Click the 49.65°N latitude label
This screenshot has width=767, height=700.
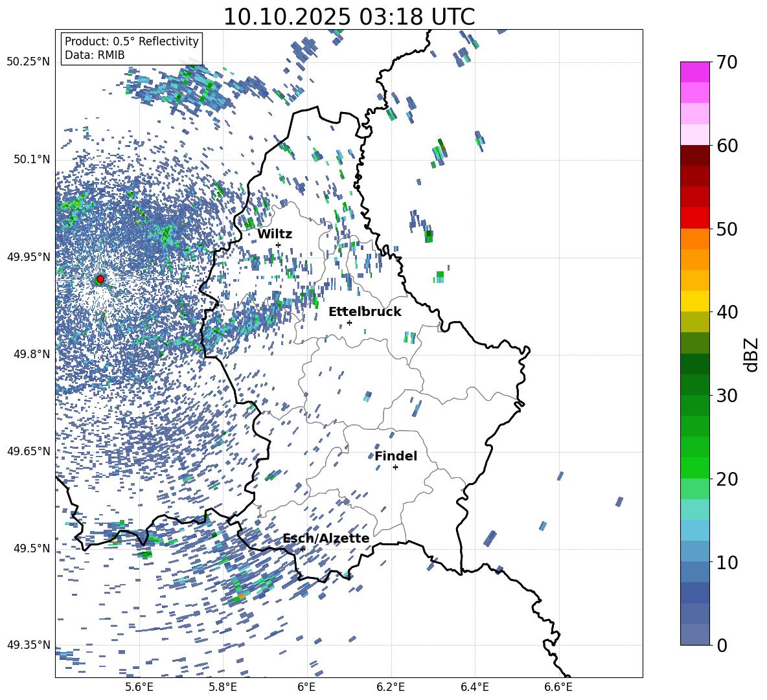point(29,451)
